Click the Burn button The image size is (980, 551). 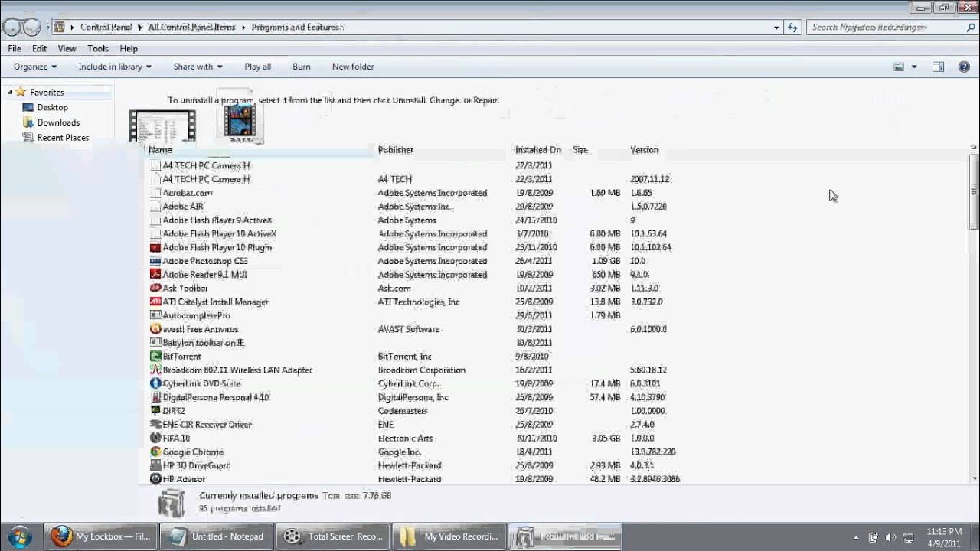(302, 67)
